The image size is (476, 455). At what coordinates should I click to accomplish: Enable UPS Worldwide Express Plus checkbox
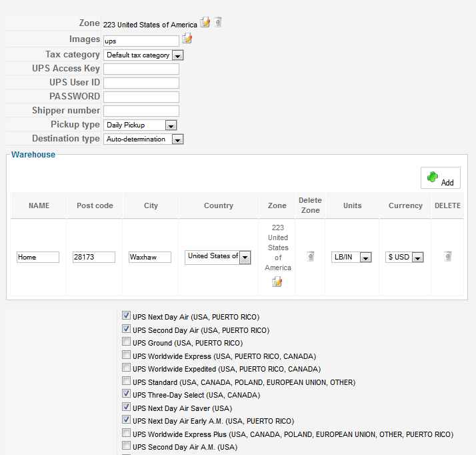pos(126,432)
